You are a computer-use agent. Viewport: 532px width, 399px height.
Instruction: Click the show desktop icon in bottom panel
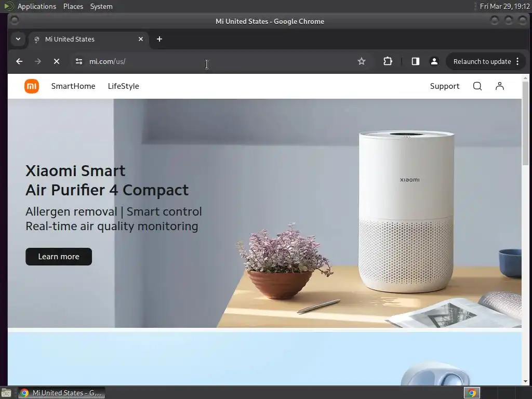point(6,393)
